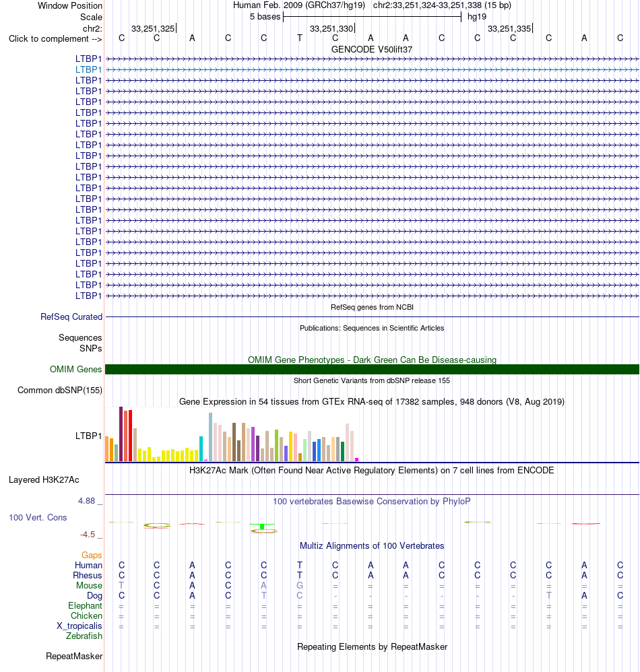This screenshot has height=672, width=640.
Task: Open 'Short Genetic Variants from dbSNP release 155' title
Action: (372, 380)
